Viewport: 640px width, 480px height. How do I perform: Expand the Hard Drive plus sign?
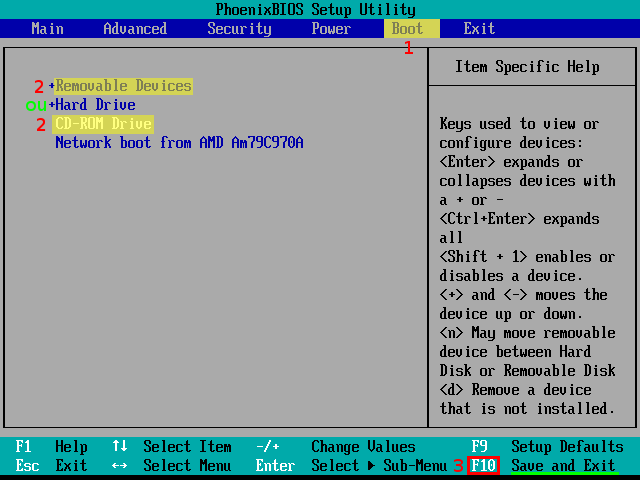pos(51,105)
